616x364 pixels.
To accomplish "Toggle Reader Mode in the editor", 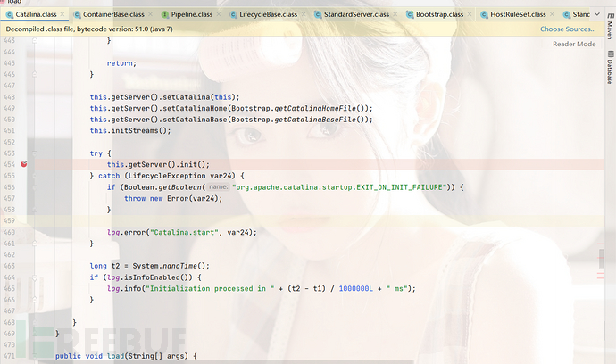I will tap(574, 44).
